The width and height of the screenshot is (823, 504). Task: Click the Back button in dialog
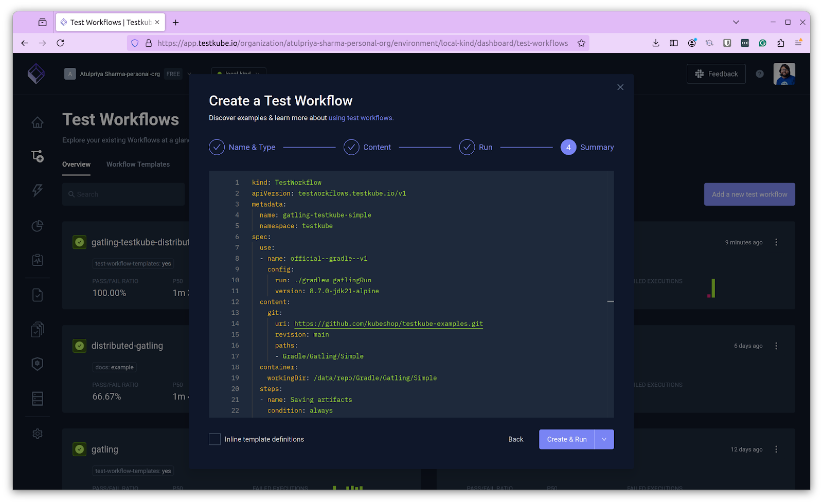(x=515, y=439)
